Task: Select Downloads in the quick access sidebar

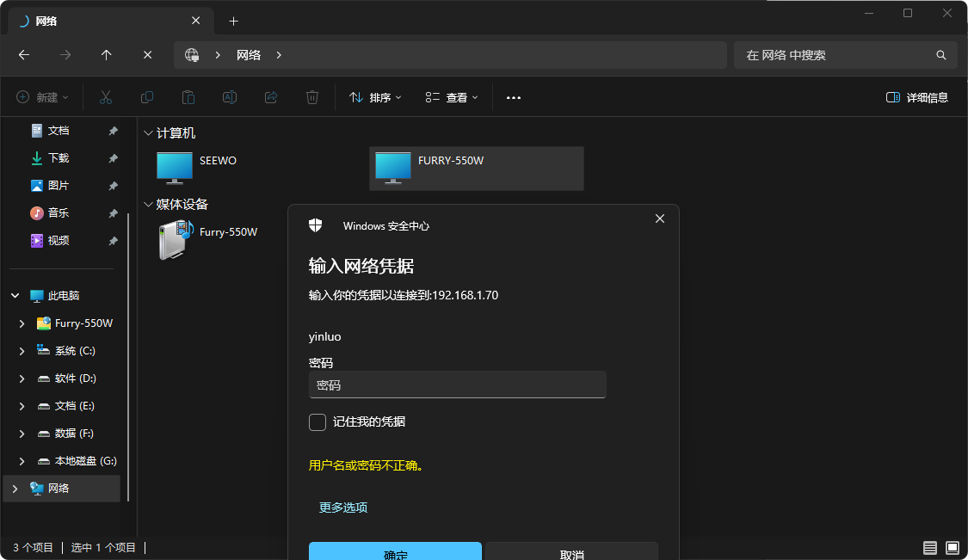Action: pos(58,158)
